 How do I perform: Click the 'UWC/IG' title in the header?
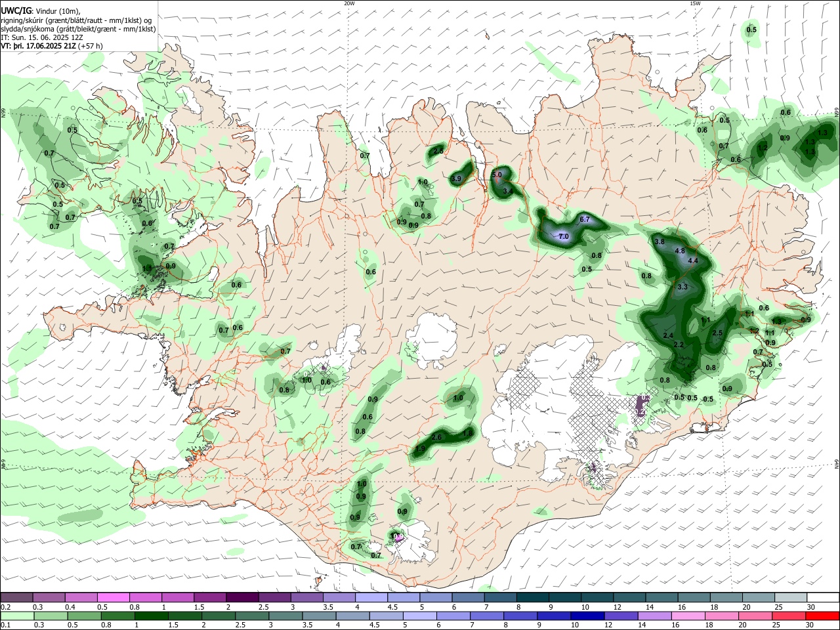[x=16, y=11]
